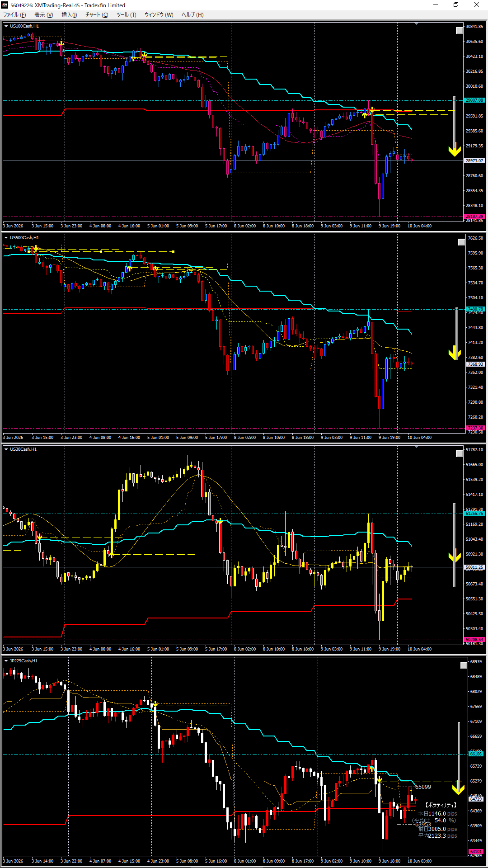Screen dimensions: 488x868
Task: Select the large yellow down arrow on US100Cash chart
Action: coord(455,150)
